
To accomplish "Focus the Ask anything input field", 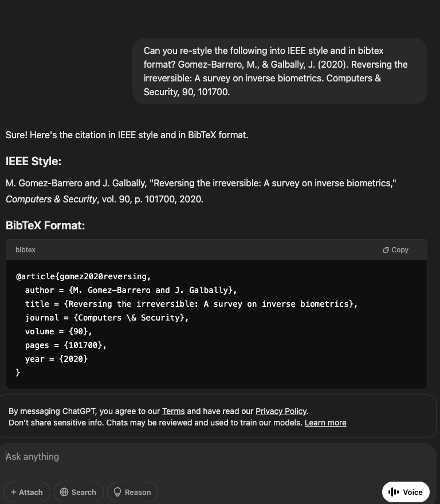I will 218,456.
